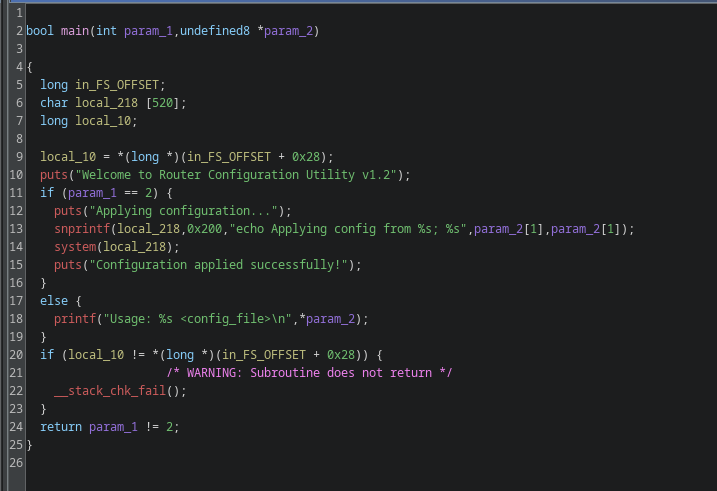Click line number 13 in the gutter
Screen dimensions: 717x491
click(x=15, y=229)
